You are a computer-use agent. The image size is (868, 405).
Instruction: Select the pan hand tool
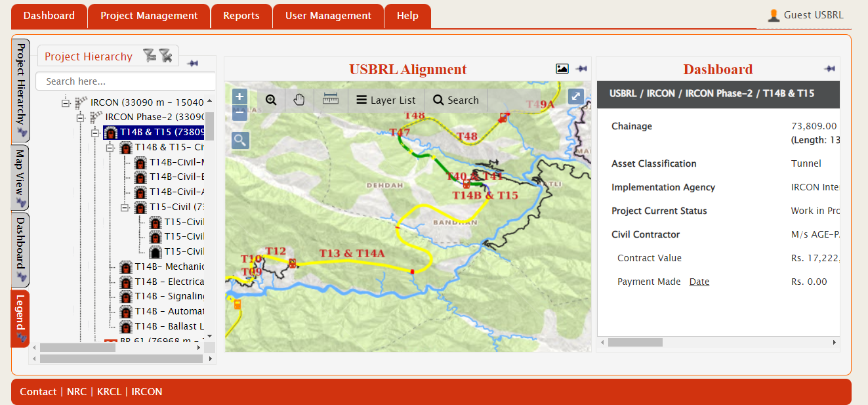299,100
